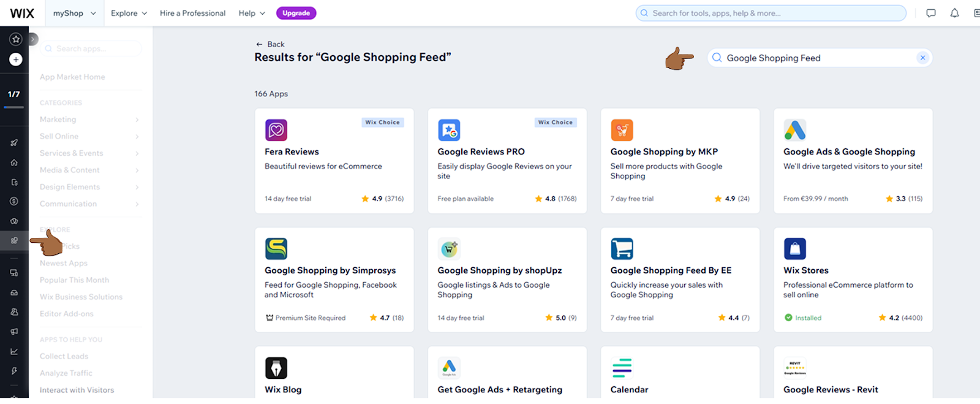The height and width of the screenshot is (404, 980).
Task: Open the lightning automations icon in sidebar
Action: [14, 371]
